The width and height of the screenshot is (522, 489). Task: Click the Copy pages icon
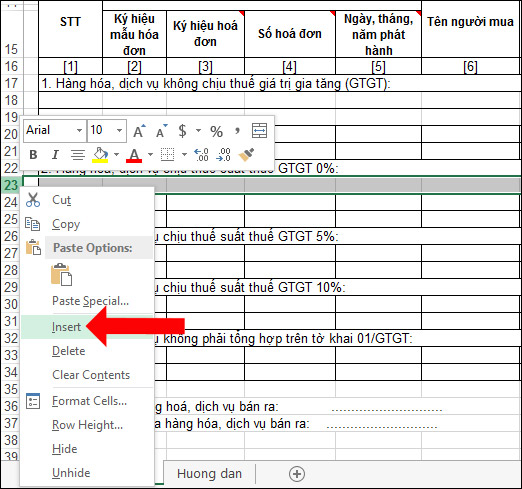33,224
